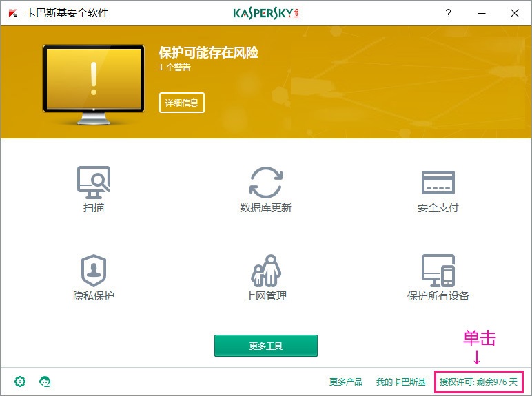This screenshot has width=532, height=396.
Task: Open the Scan (扫描) icon
Action: (94, 182)
